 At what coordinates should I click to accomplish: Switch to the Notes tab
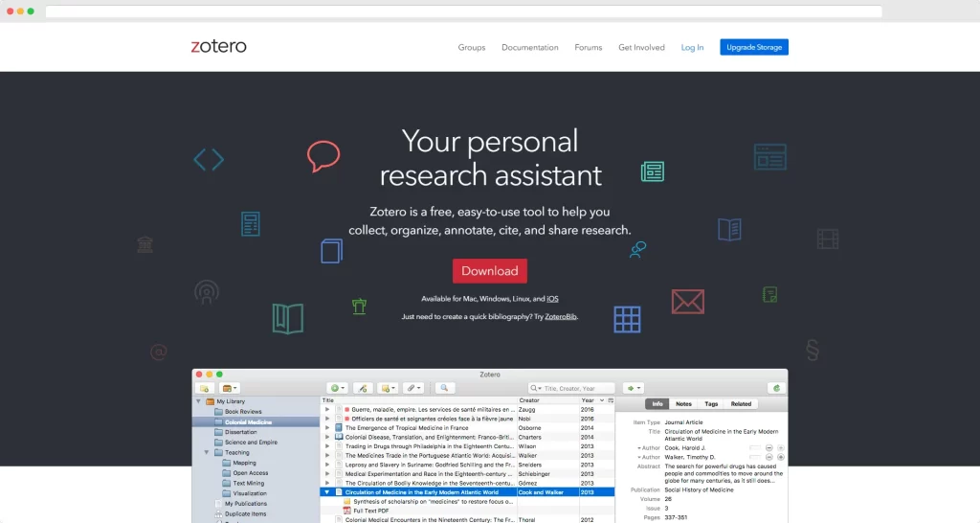[683, 404]
